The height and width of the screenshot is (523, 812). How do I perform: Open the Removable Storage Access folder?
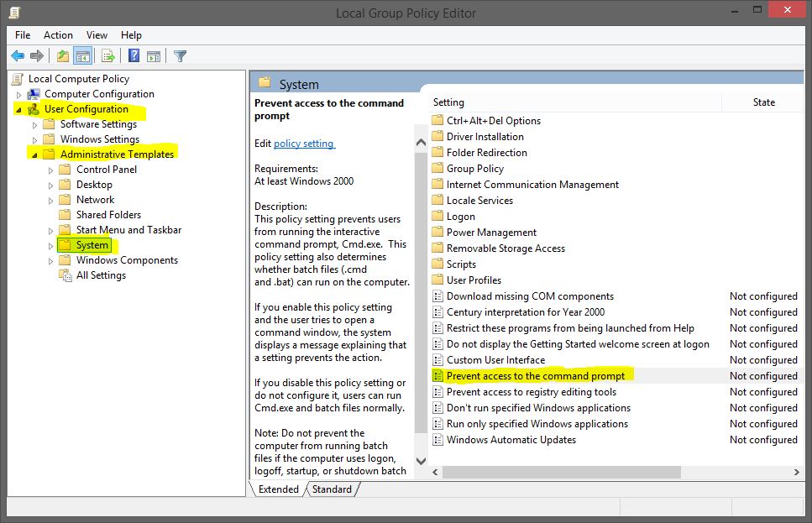(506, 248)
